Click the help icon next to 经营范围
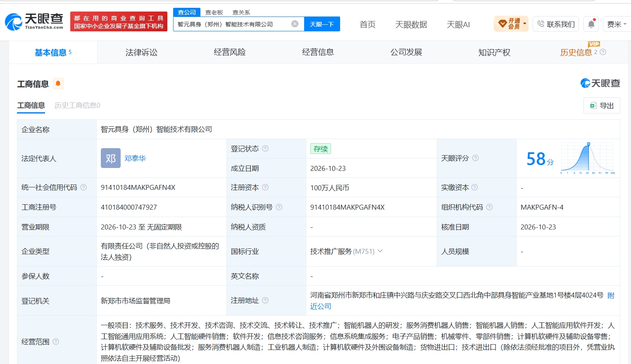Image resolution: width=631 pixels, height=364 pixels. click(56, 342)
